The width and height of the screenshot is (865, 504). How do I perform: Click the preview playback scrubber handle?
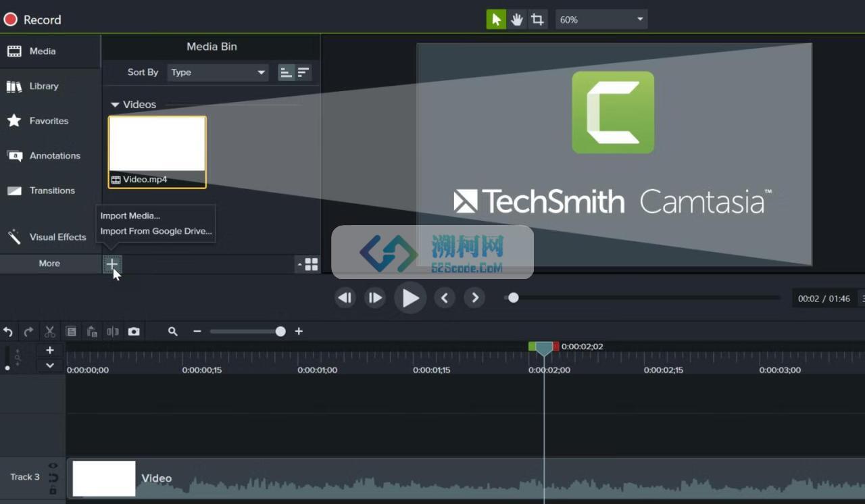coord(514,298)
